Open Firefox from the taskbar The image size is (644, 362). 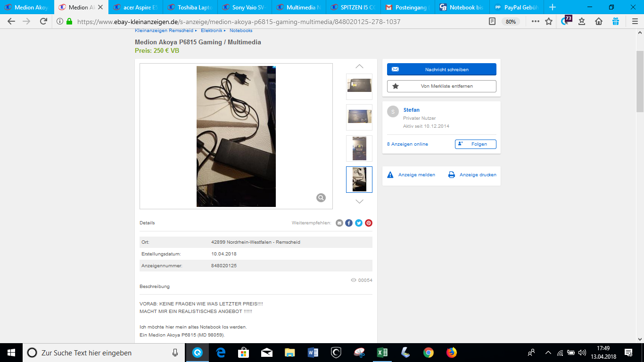[x=452, y=353]
